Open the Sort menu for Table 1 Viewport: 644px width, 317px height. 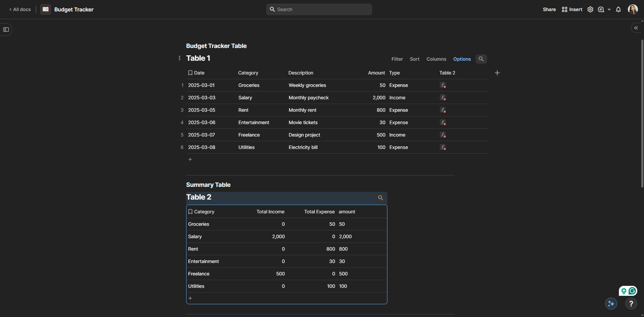(x=415, y=59)
